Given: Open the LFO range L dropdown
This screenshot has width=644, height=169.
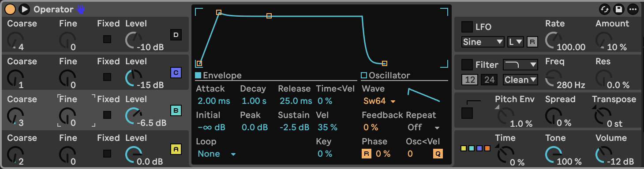Looking at the screenshot, I should [x=516, y=42].
